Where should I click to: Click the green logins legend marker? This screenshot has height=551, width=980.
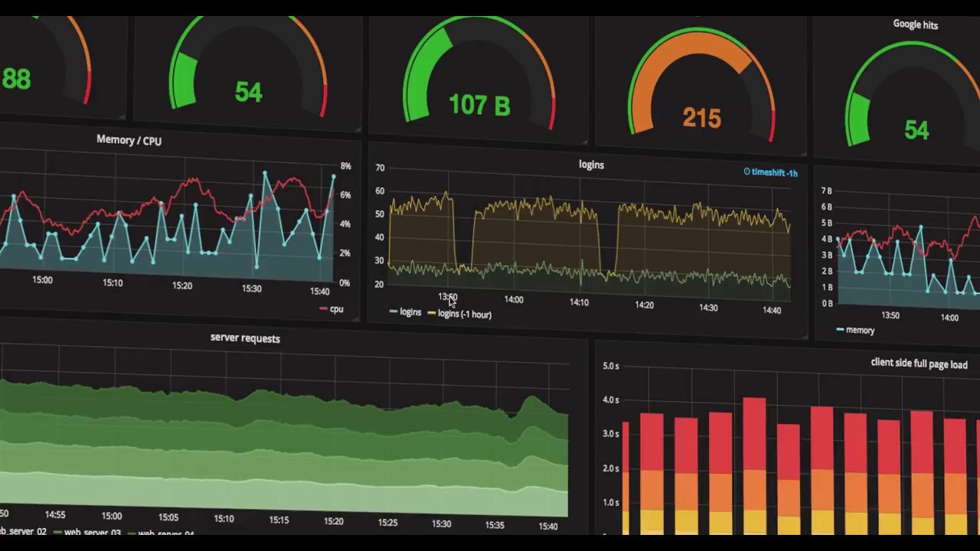394,312
